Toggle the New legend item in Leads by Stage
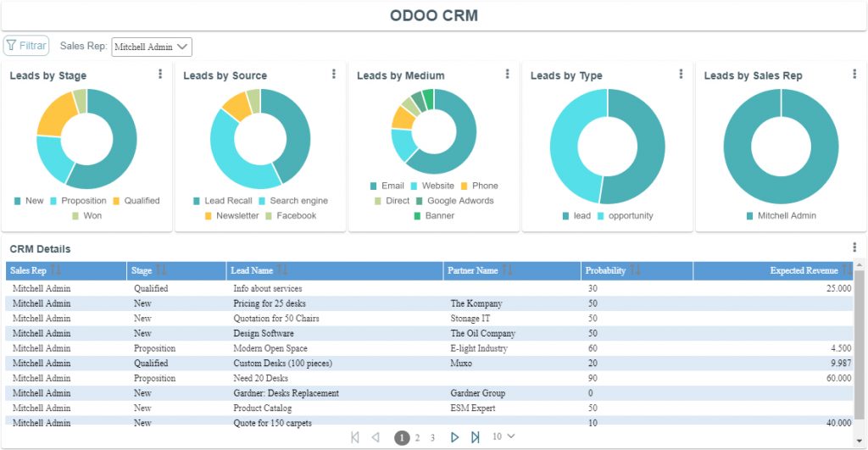 [29, 201]
